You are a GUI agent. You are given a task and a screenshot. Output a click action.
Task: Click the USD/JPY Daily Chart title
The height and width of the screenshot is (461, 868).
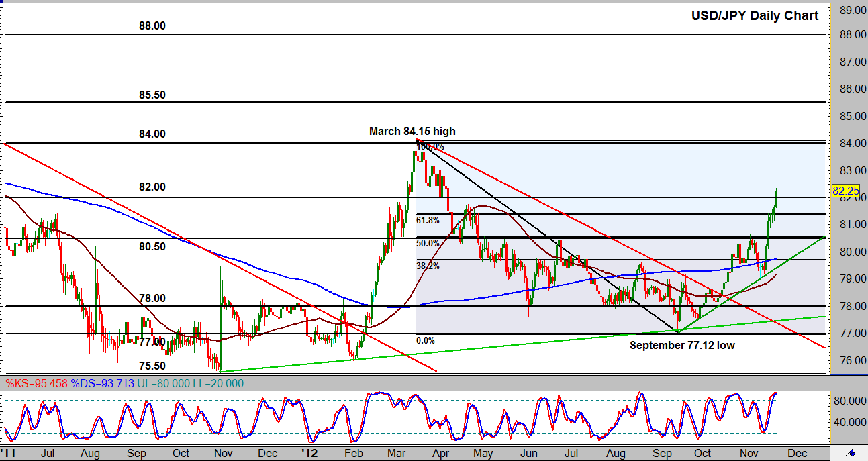[755, 16]
